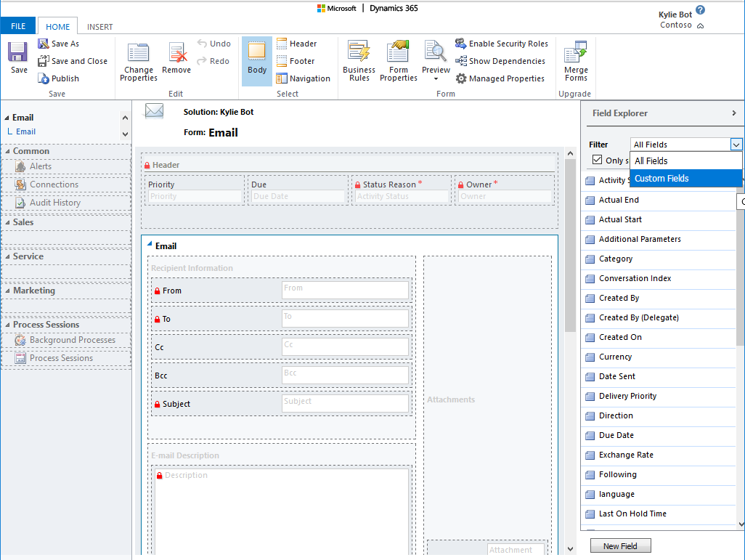Click Merge Forms

(x=576, y=61)
